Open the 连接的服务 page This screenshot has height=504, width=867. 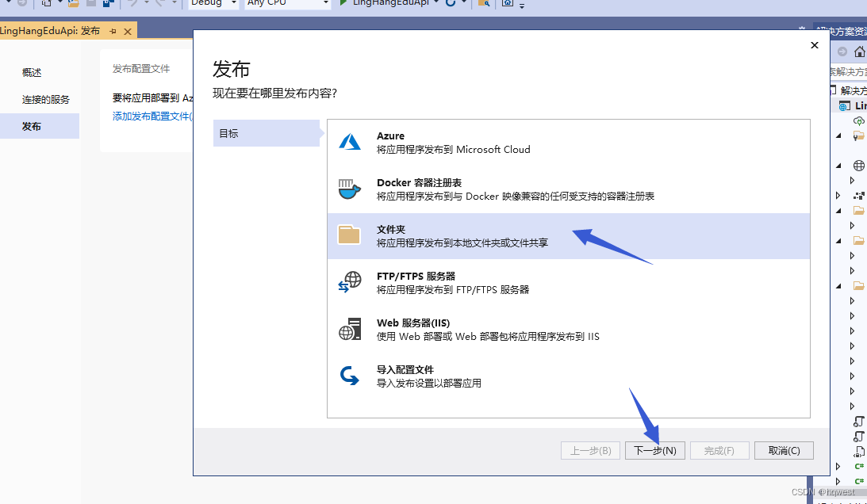coord(46,100)
